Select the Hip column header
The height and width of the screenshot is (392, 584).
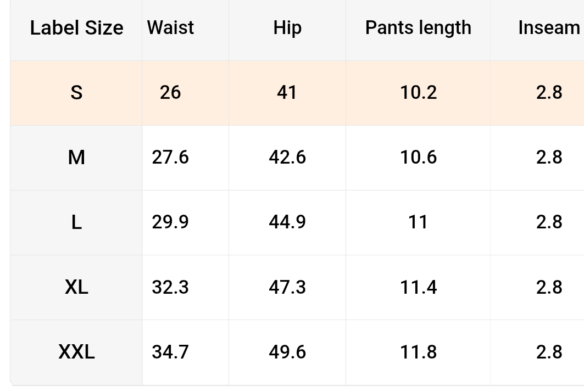[287, 28]
